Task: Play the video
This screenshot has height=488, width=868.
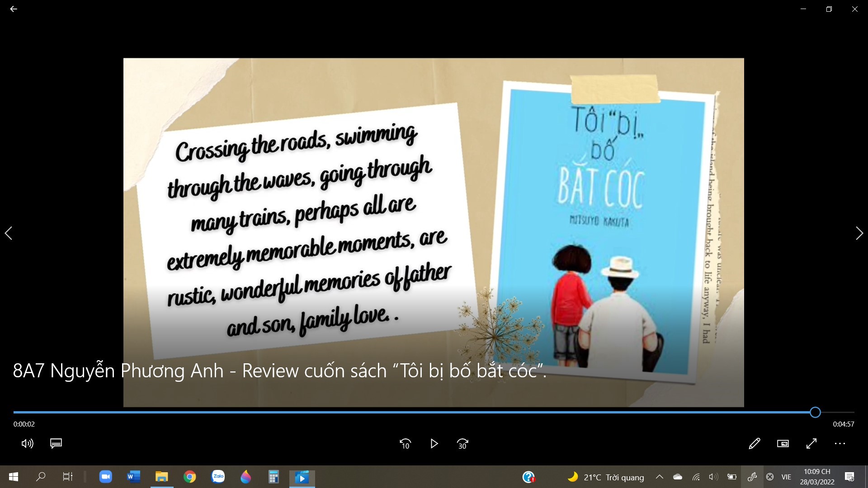Action: click(434, 444)
